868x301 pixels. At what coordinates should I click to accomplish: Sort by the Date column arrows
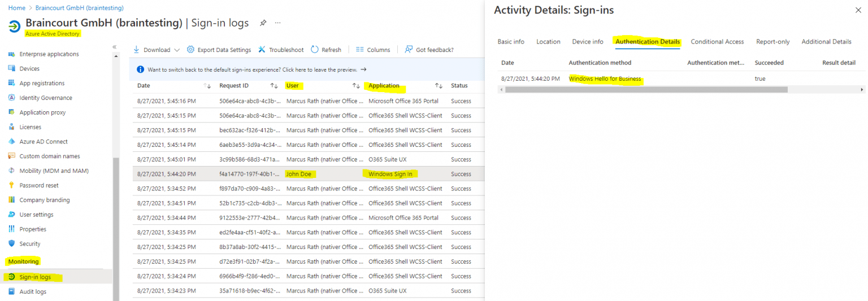[207, 86]
